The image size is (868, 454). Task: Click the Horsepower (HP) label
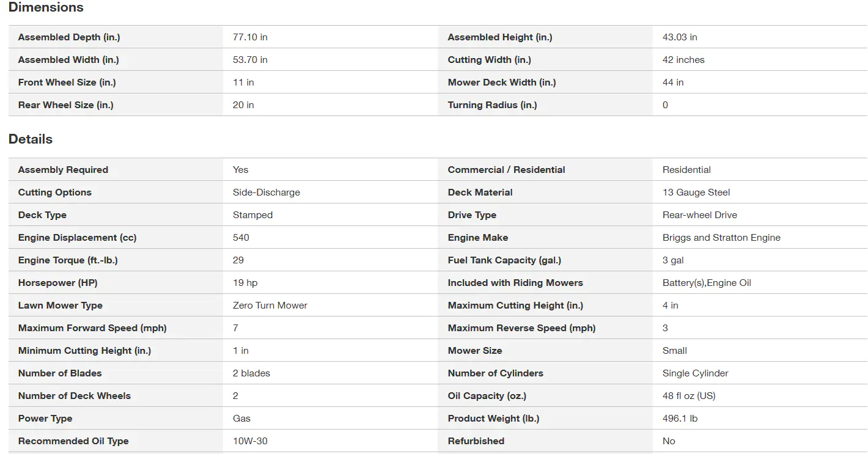[x=57, y=283]
